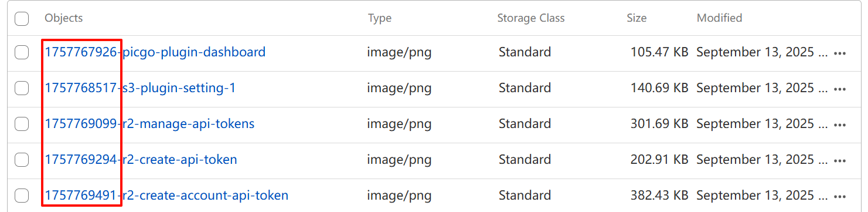Image resolution: width=868 pixels, height=212 pixels.
Task: Click the Size column header
Action: 636,18
